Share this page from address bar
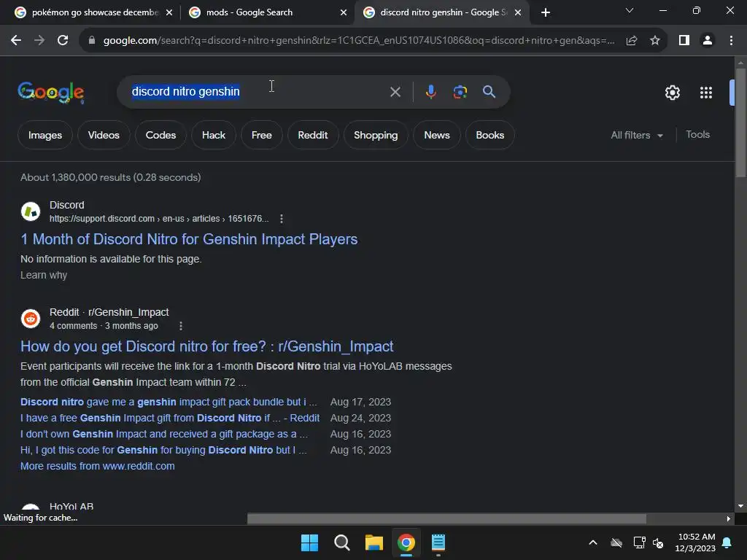 [632, 41]
